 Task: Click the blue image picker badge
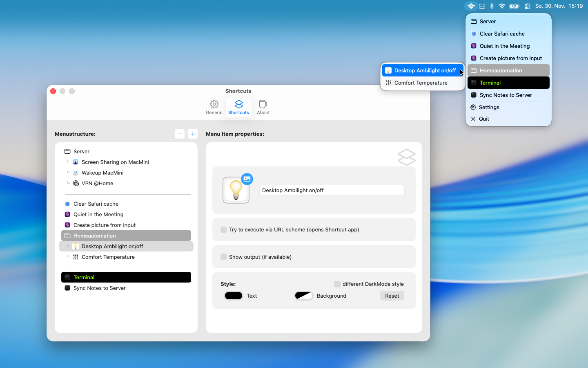click(x=247, y=179)
